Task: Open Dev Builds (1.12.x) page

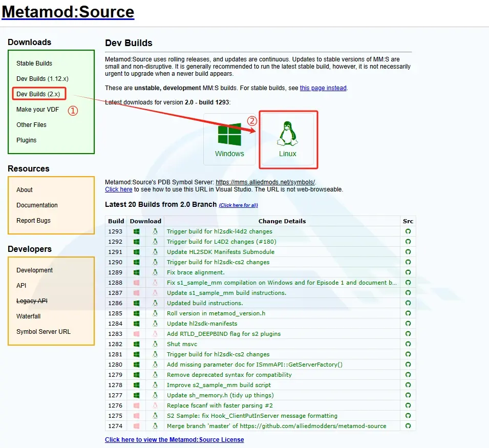Action: tap(42, 78)
